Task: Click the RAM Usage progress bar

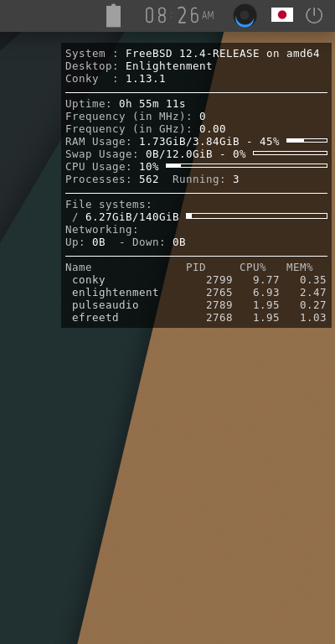Action: (307, 141)
